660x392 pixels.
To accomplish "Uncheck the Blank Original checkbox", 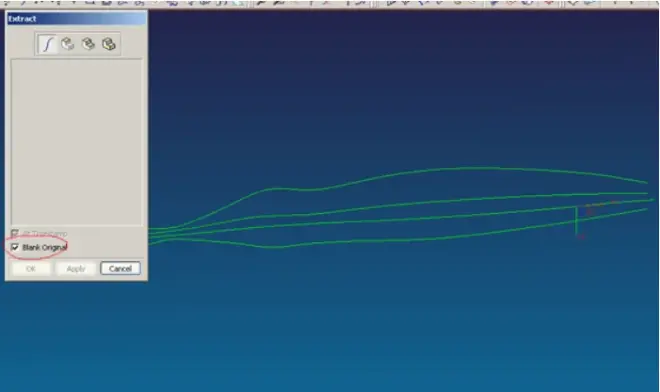I will (x=15, y=247).
